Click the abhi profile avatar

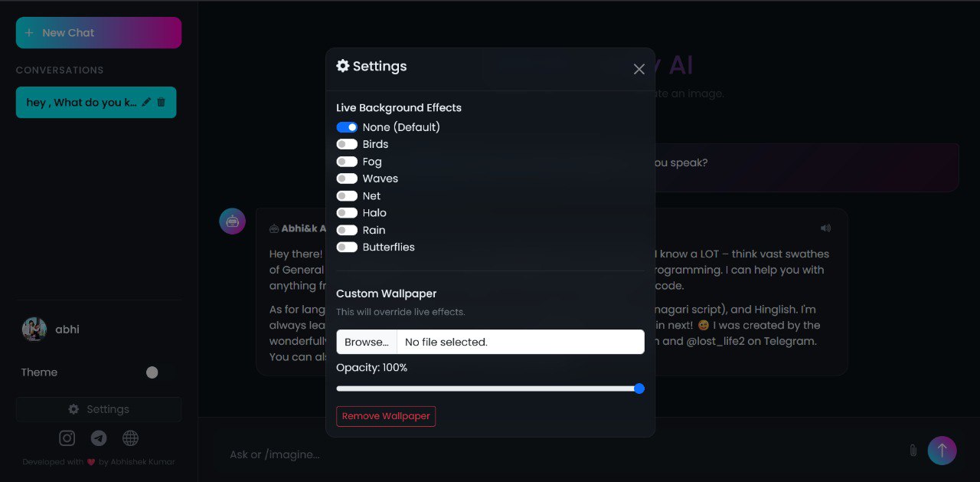(x=34, y=330)
